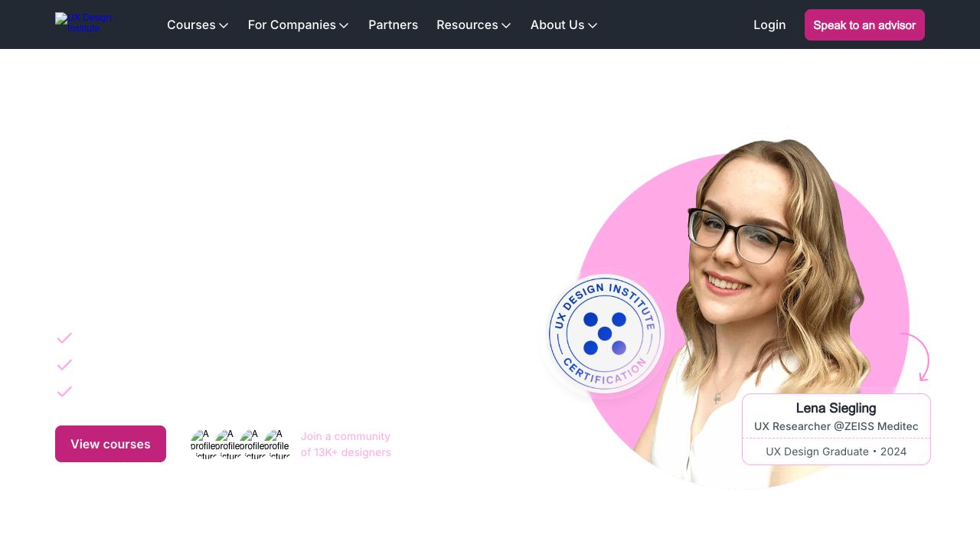
Task: Open the About Us dropdown
Action: tap(563, 24)
